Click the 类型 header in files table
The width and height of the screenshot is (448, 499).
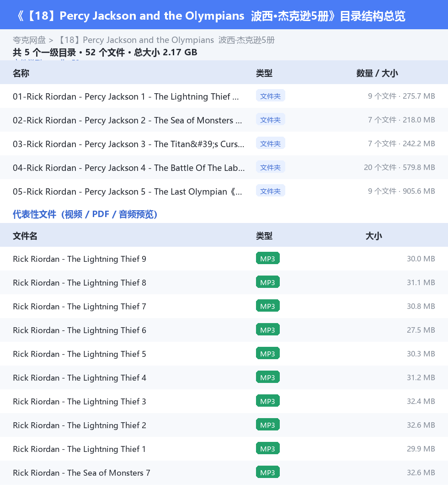(264, 236)
